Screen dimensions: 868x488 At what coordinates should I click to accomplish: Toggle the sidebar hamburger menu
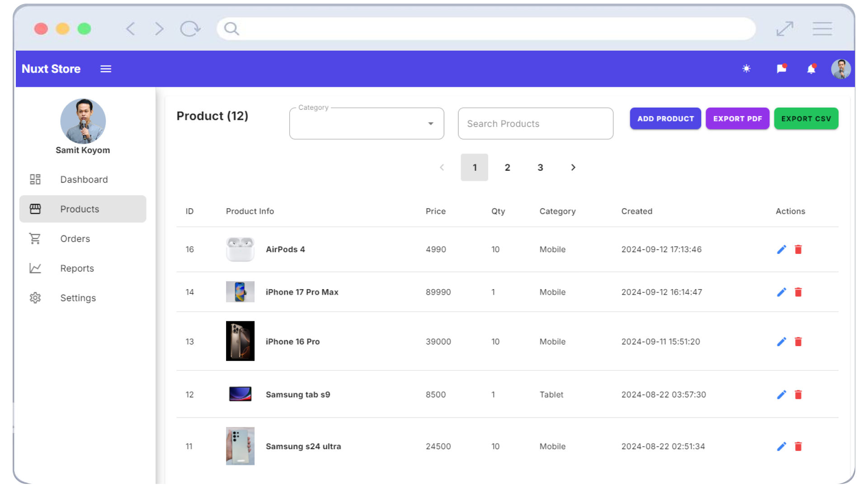[106, 69]
